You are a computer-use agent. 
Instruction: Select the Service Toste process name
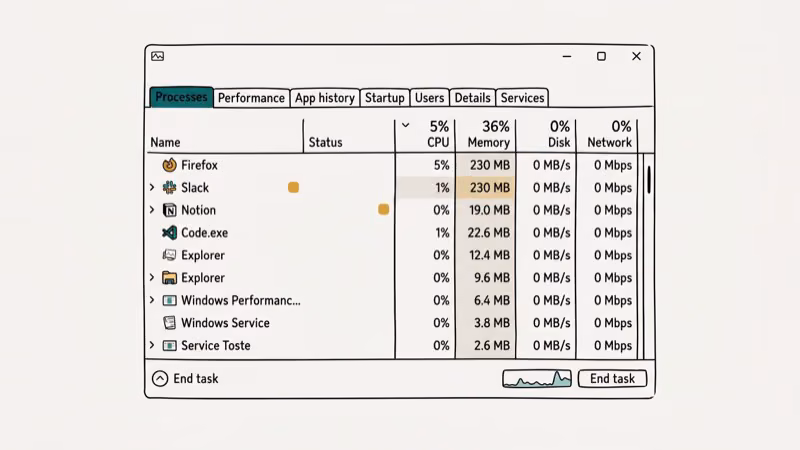(216, 345)
